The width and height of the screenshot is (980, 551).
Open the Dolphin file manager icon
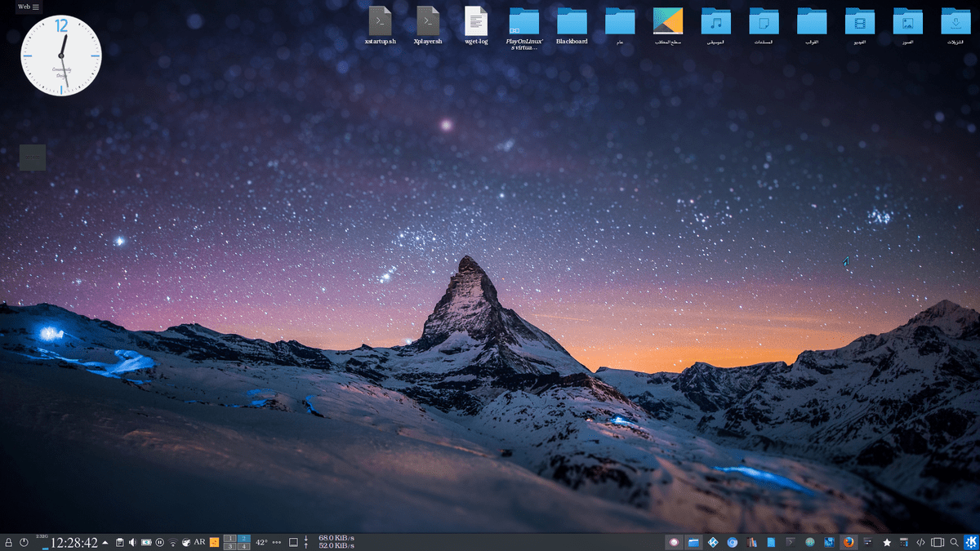(x=693, y=542)
